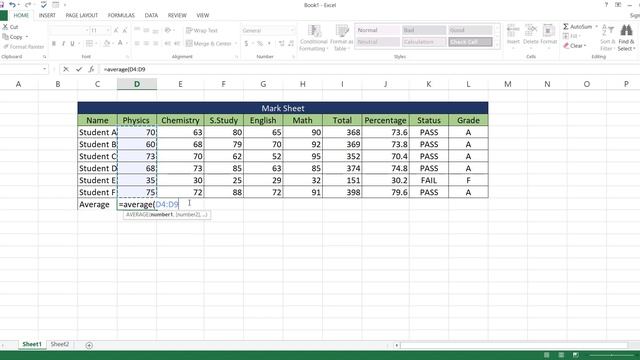Select the column D header

point(137,84)
